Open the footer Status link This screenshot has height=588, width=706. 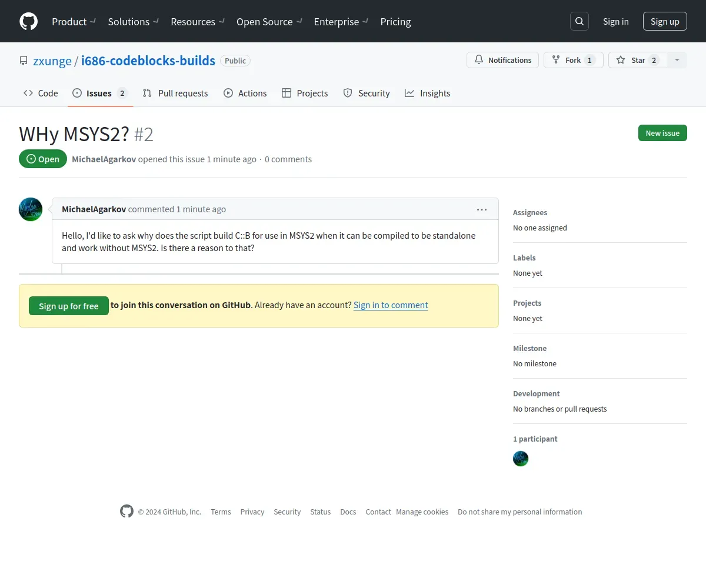(x=320, y=512)
